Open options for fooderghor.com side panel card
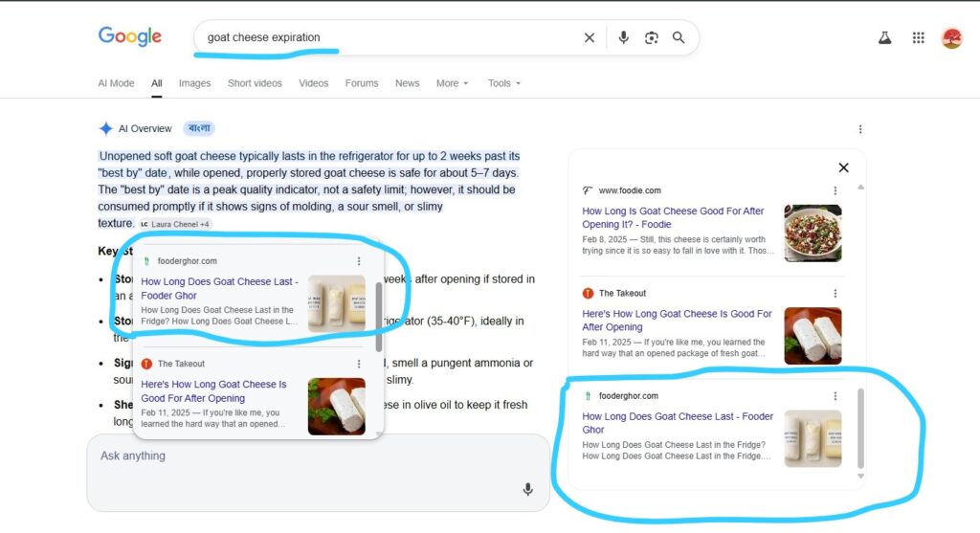980x533 pixels. pyautogui.click(x=835, y=395)
